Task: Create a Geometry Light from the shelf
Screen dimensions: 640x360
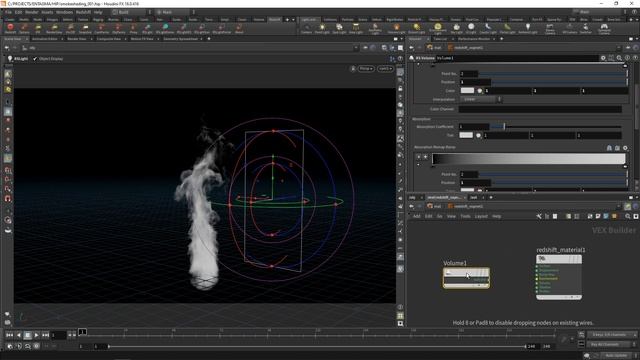Action: pos(375,29)
